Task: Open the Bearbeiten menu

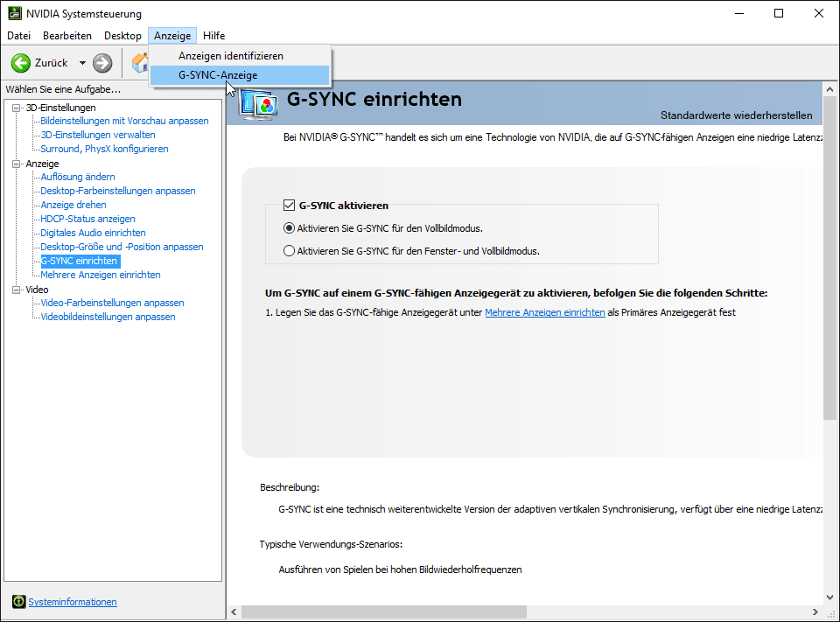Action: coord(67,35)
